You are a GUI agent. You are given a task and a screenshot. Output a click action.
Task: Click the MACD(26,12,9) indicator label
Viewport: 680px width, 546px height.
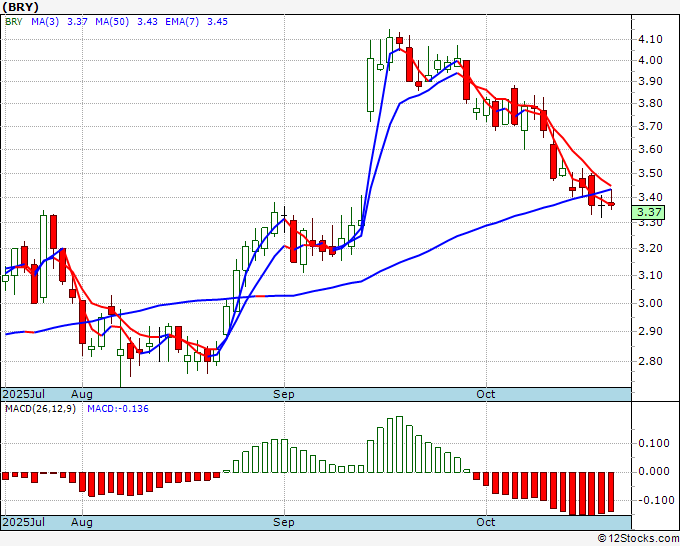[x=40, y=409]
